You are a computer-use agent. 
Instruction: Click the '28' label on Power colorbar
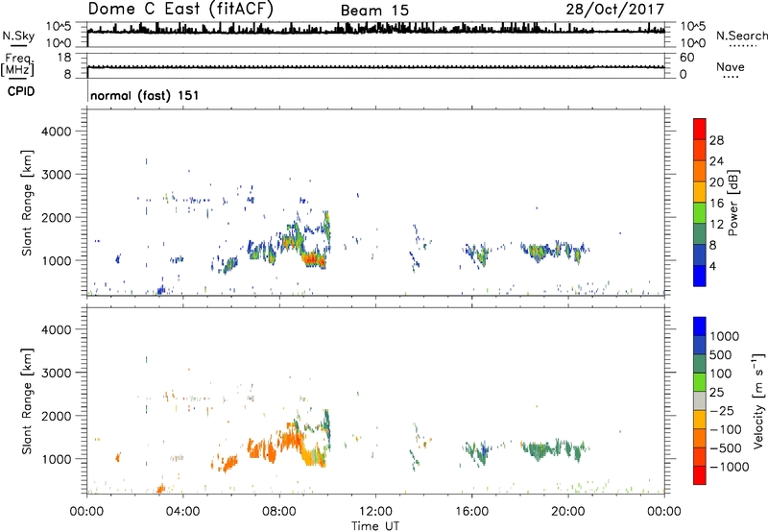pyautogui.click(x=716, y=140)
